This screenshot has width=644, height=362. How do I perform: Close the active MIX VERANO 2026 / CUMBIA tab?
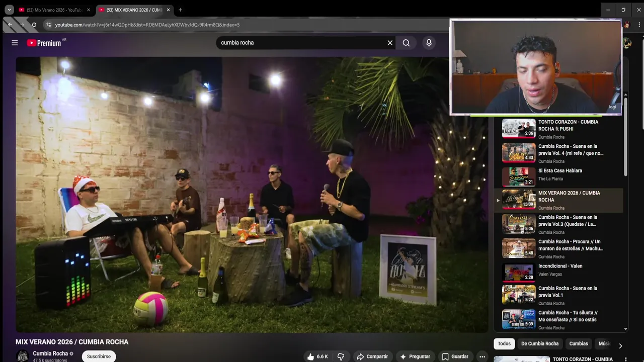(168, 10)
